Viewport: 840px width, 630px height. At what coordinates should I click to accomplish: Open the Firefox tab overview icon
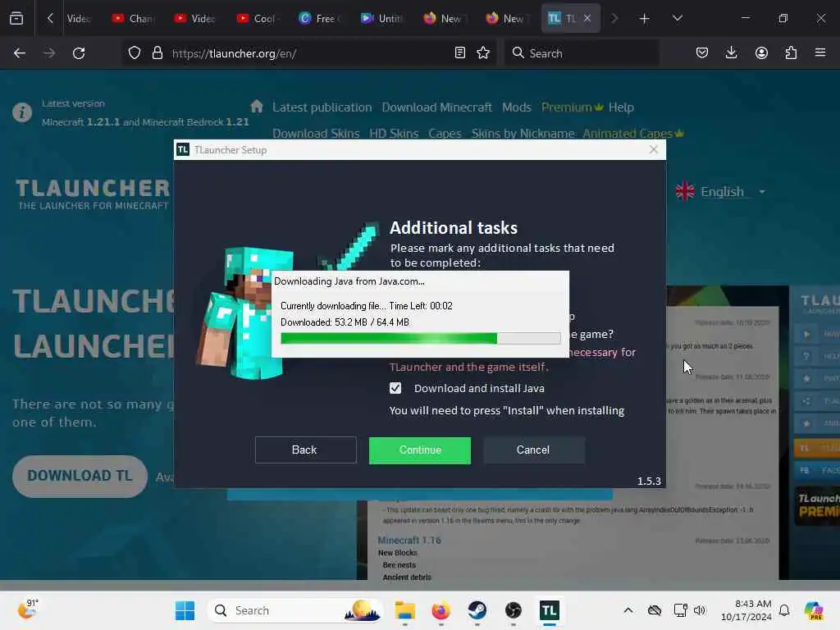[x=16, y=18]
